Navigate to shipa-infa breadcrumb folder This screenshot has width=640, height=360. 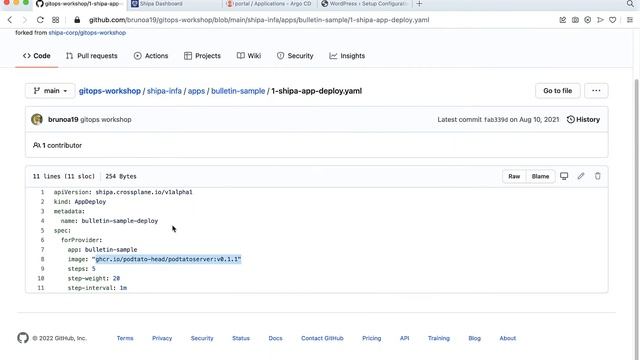164,91
